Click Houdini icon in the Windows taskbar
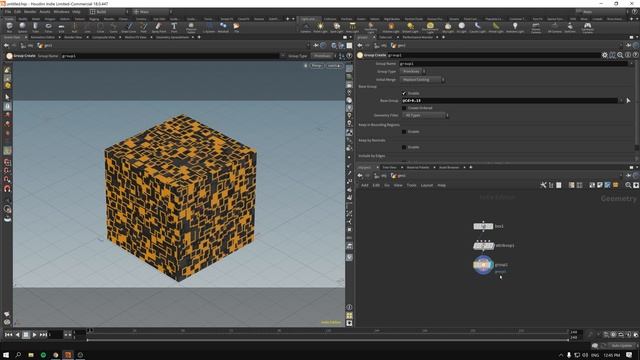 tap(68, 355)
